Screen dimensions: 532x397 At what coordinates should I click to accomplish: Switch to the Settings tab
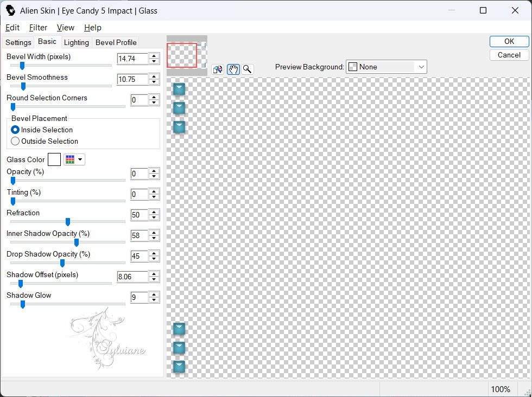[x=18, y=42]
